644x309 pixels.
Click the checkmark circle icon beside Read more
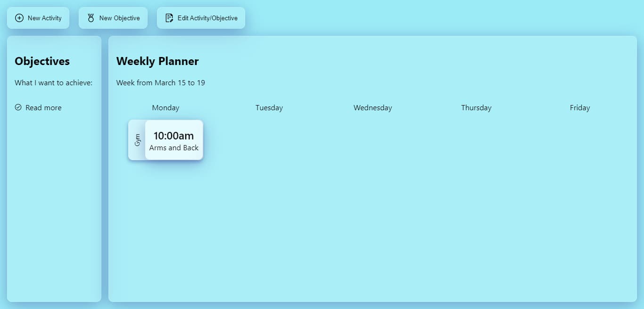(17, 107)
